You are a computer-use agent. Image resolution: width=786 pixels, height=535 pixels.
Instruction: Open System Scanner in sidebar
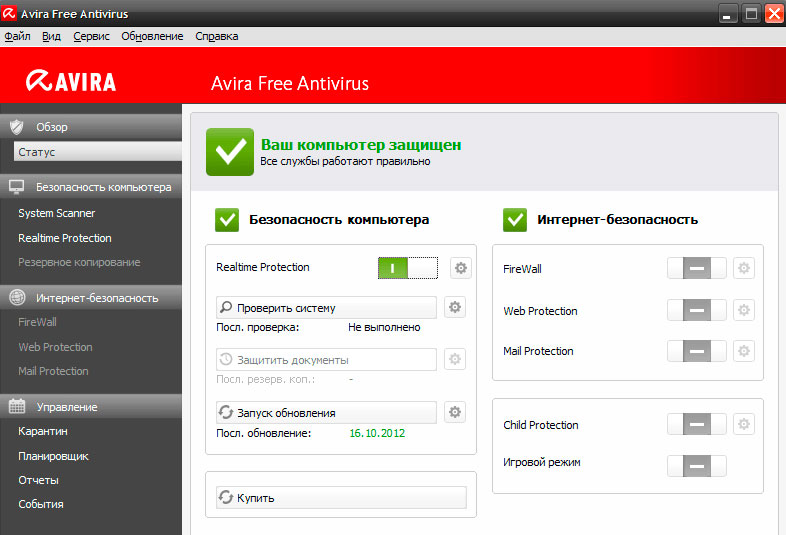click(x=56, y=213)
